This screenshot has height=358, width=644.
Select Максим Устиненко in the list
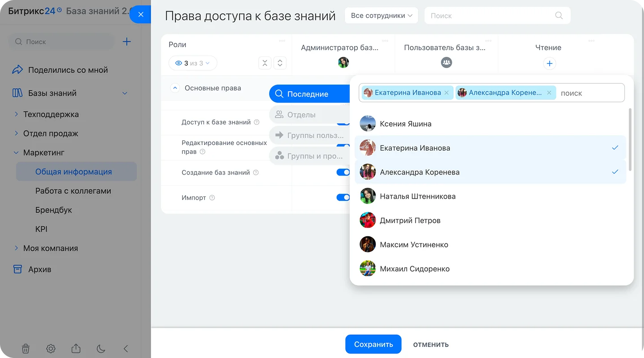click(x=490, y=244)
